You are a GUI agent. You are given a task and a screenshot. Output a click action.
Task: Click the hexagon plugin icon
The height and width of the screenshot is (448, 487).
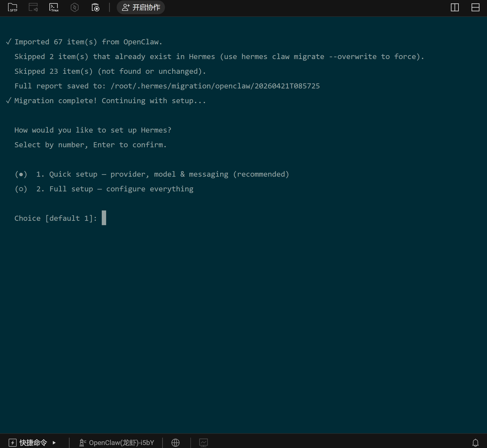tap(75, 7)
